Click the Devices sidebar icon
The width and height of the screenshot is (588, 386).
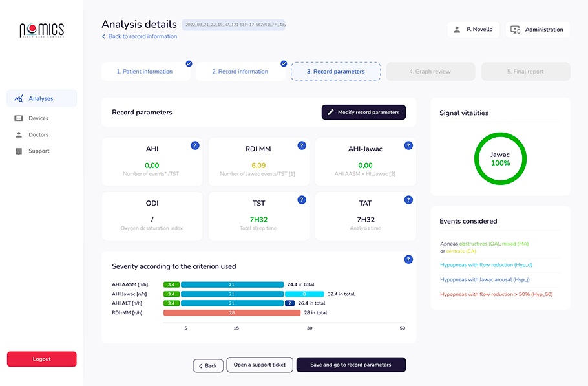tap(19, 118)
